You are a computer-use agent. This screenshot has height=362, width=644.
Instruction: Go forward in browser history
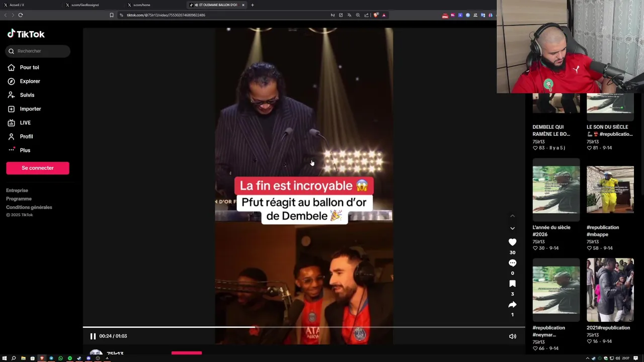(13, 15)
